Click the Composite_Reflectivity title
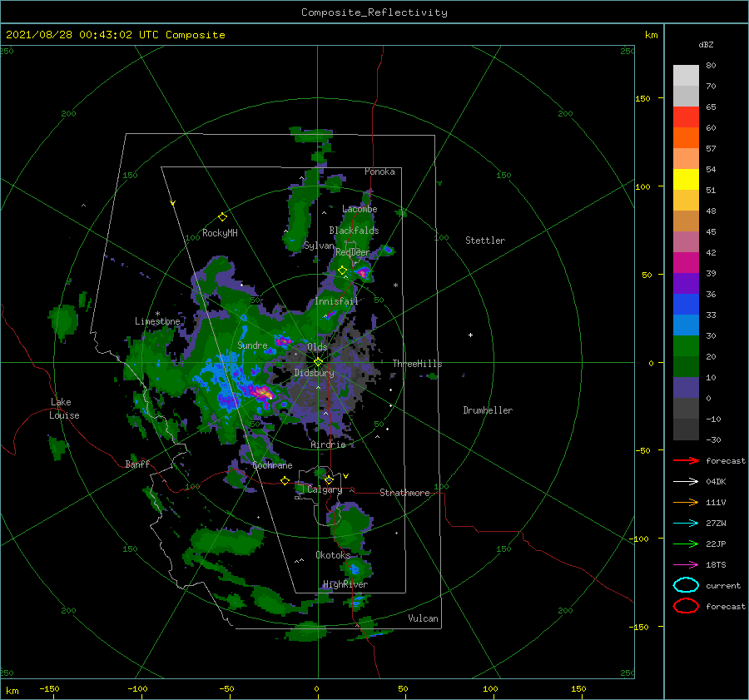The image size is (749, 700). 374,12
